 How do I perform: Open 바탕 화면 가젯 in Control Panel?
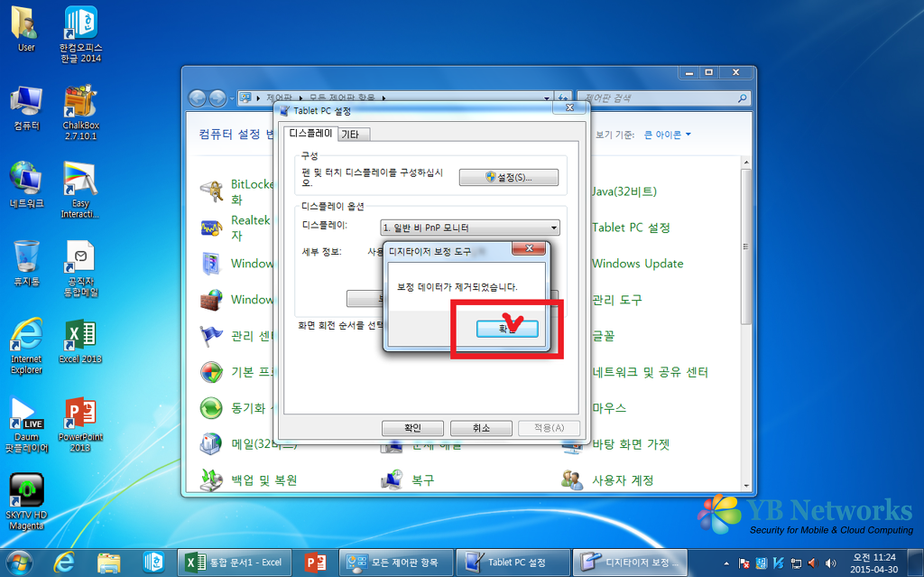coord(631,443)
